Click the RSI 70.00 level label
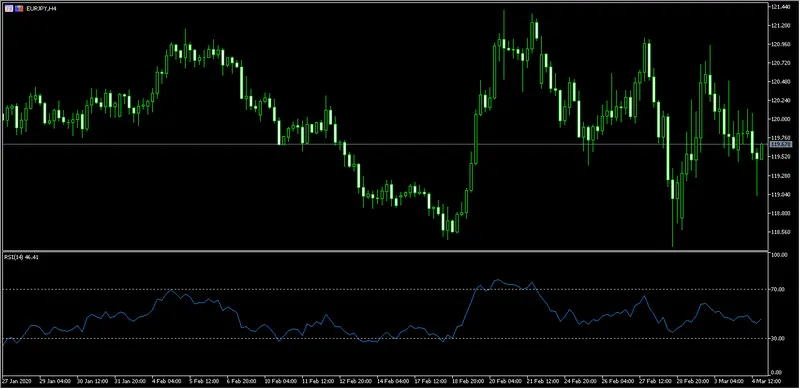 (777, 289)
